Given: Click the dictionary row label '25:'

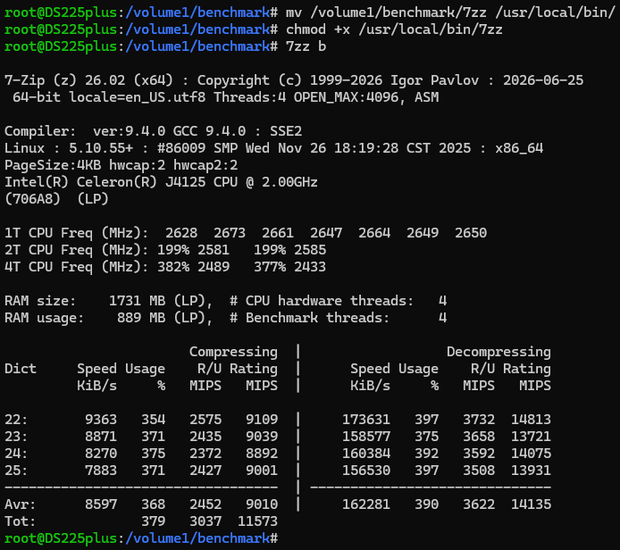Looking at the screenshot, I should click(x=16, y=471).
